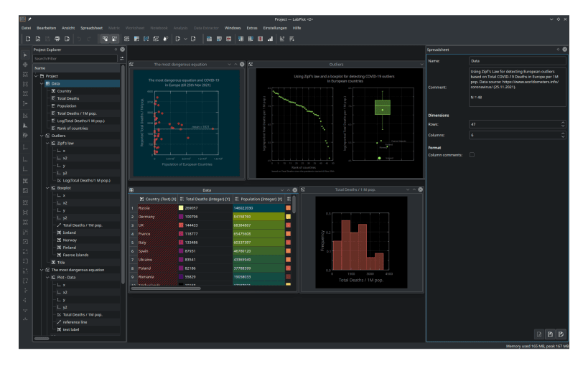The width and height of the screenshot is (588, 371).
Task: Open the Bearbeiten menu
Action: pyautogui.click(x=47, y=28)
